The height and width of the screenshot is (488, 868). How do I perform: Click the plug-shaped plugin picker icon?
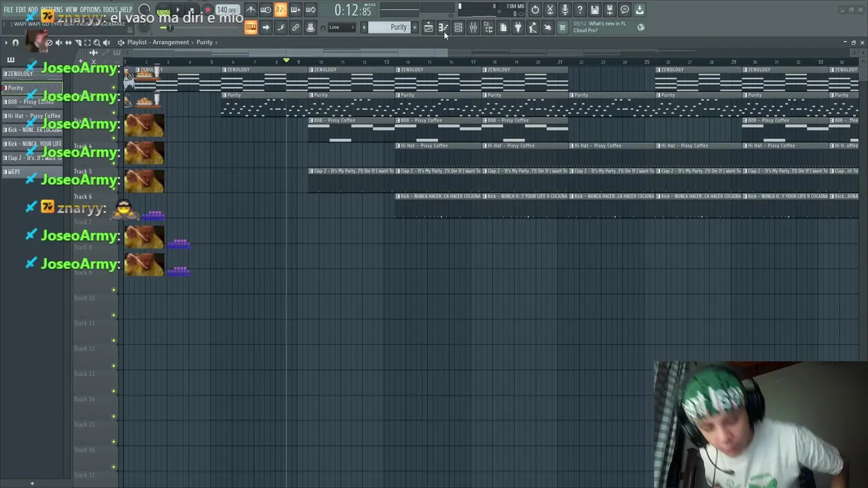[517, 27]
